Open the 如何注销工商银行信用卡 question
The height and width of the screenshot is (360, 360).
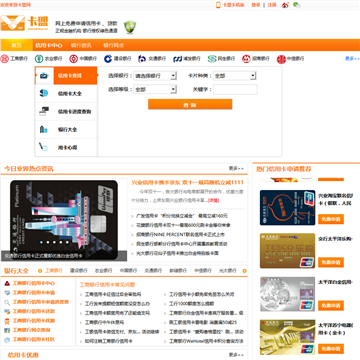pyautogui.click(x=109, y=341)
